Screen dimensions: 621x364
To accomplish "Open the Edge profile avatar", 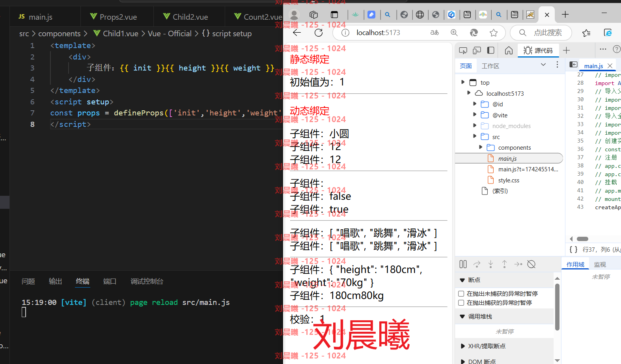I will (x=294, y=15).
